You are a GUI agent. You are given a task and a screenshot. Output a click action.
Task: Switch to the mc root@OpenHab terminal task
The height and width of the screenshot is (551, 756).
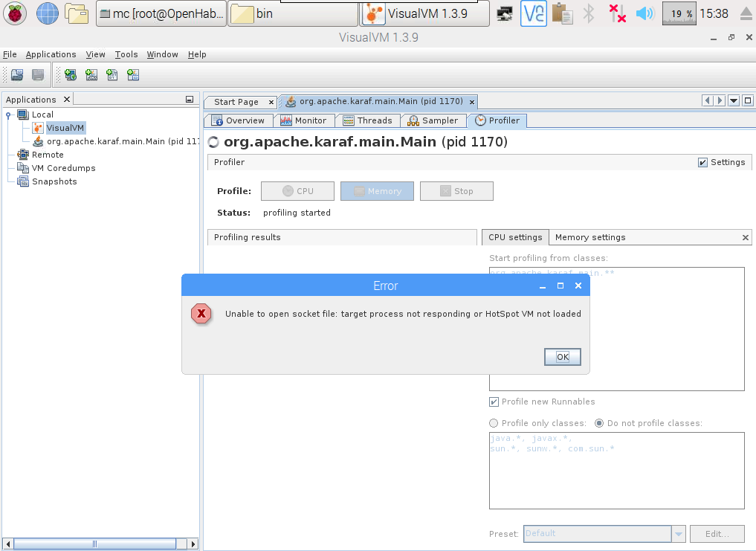coord(161,13)
